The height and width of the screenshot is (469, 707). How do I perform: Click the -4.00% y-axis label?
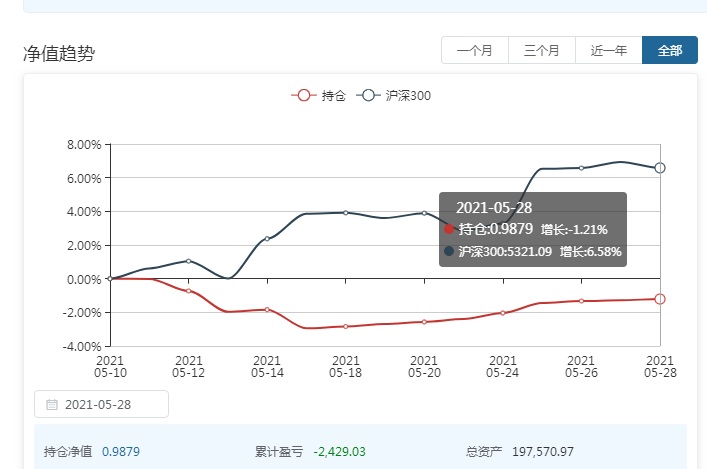click(82, 346)
